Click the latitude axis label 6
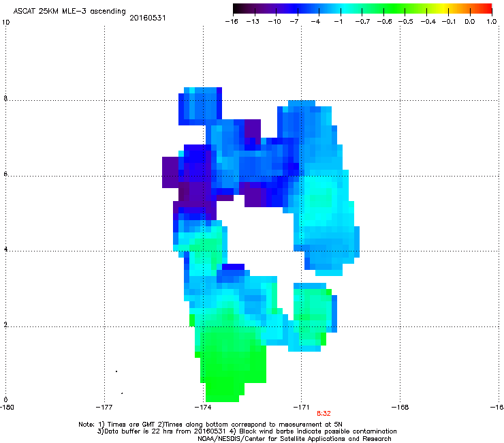Viewport: 504px width, 443px height. [x=5, y=174]
